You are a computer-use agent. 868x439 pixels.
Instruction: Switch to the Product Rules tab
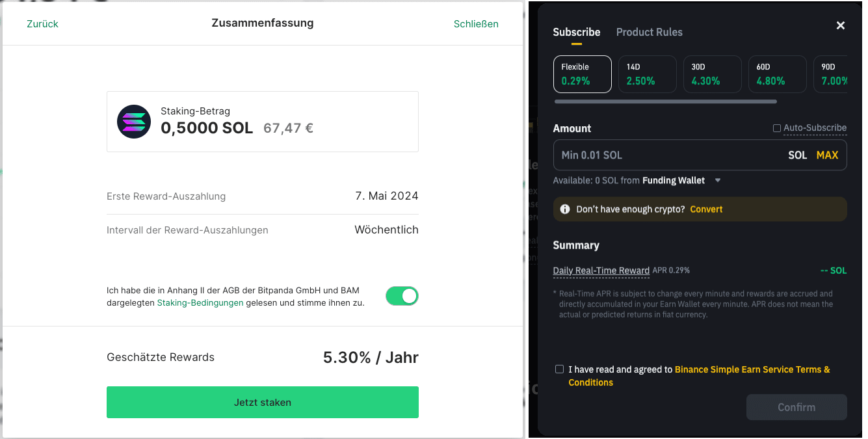649,32
